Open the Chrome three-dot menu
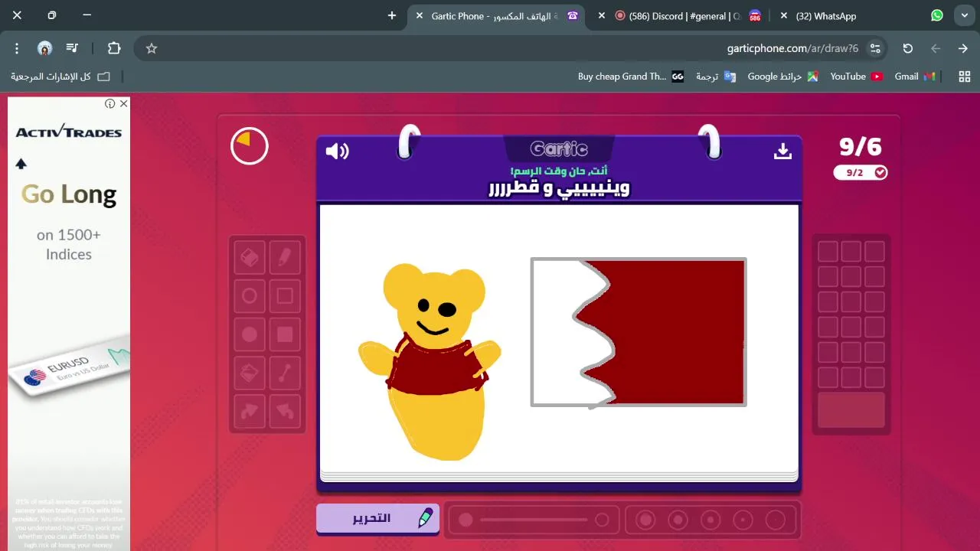The width and height of the screenshot is (980, 551). tap(17, 48)
